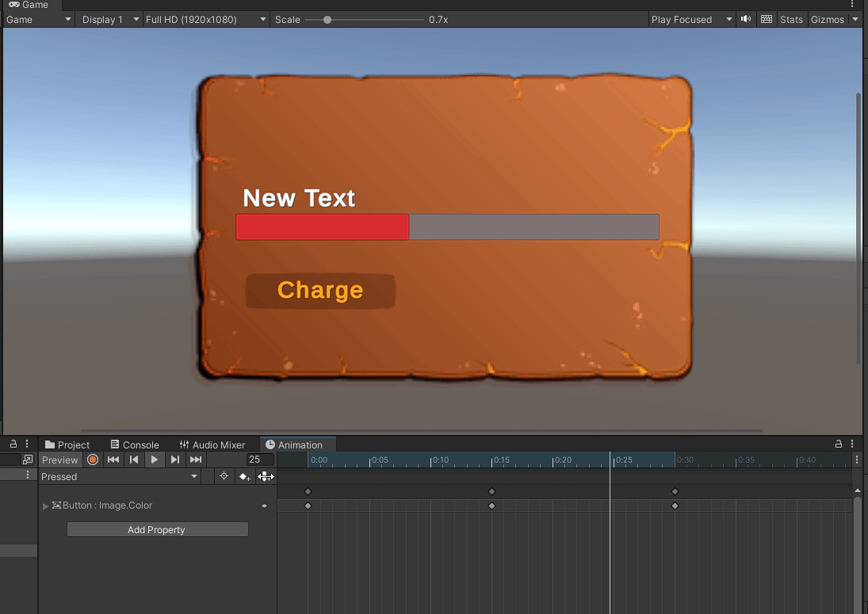
Task: Click the Scale slider handle
Action: (327, 19)
